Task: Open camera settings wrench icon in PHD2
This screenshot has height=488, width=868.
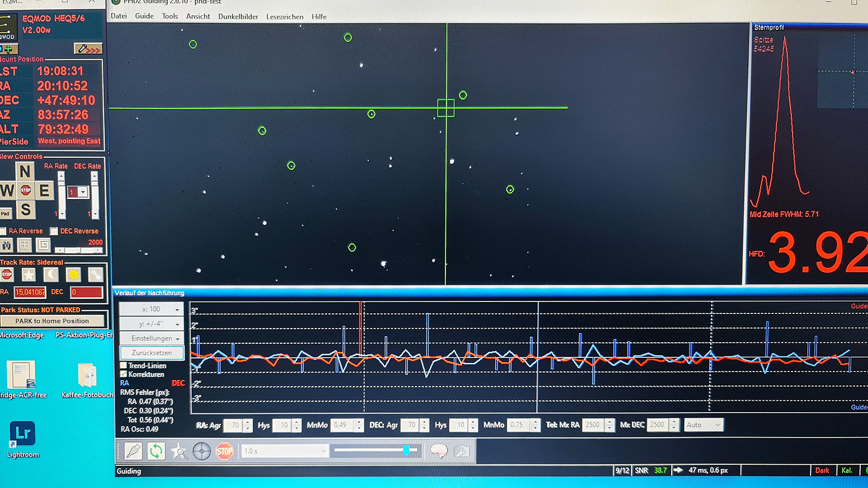Action: pyautogui.click(x=462, y=451)
